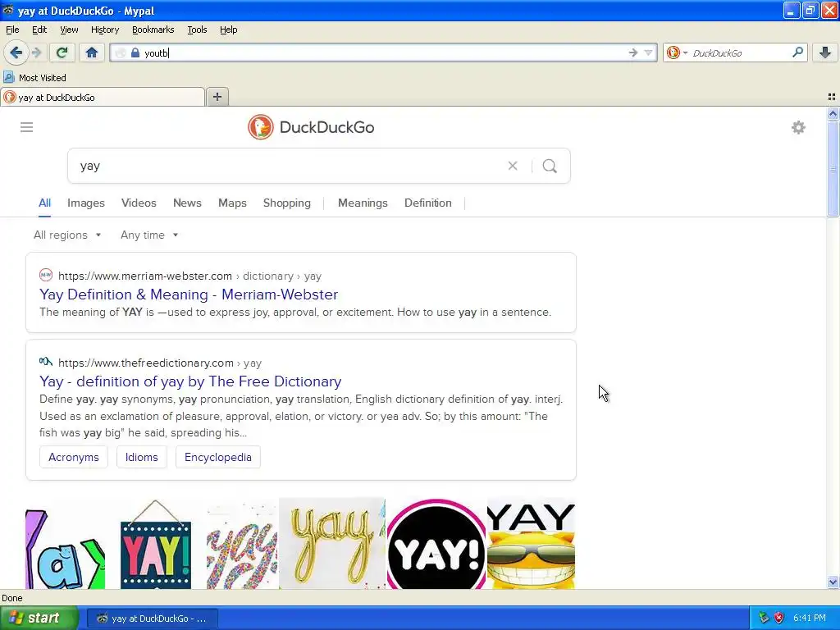The width and height of the screenshot is (840, 630).
Task: Open the Meanings tab
Action: pyautogui.click(x=363, y=203)
